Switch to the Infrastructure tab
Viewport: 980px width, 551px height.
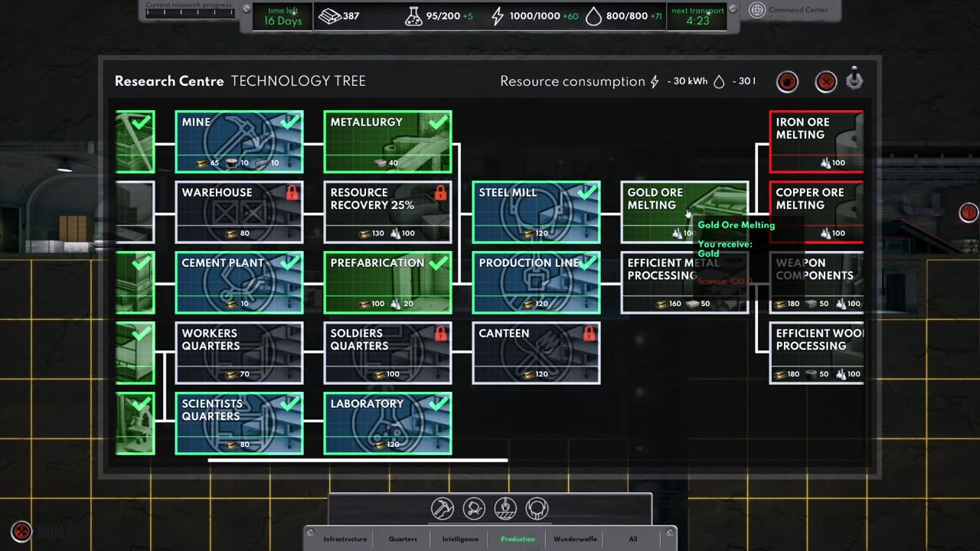345,539
